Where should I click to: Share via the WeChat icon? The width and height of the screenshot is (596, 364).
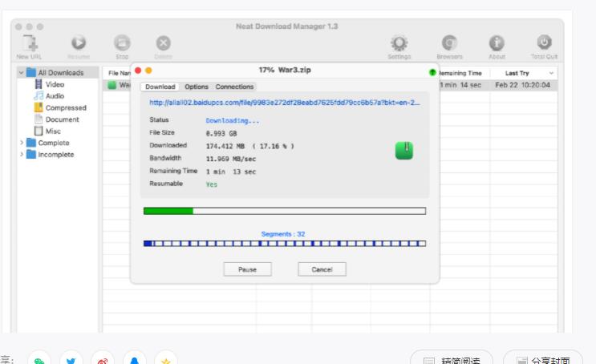(x=39, y=359)
